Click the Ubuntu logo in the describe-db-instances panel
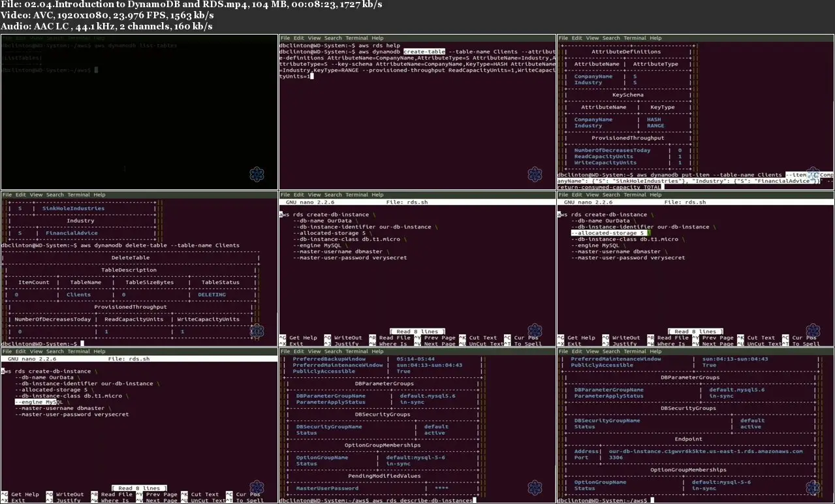This screenshot has width=835, height=504. click(x=535, y=486)
